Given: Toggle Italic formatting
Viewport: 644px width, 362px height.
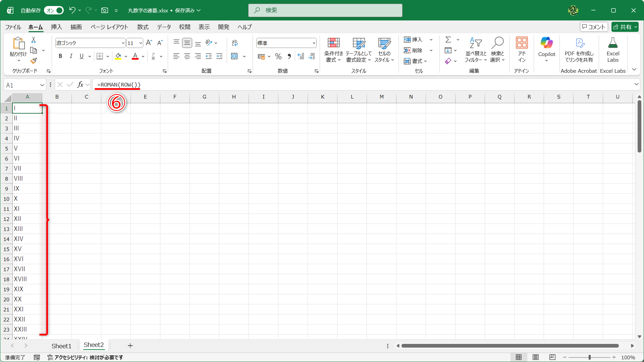Looking at the screenshot, I should 71,56.
